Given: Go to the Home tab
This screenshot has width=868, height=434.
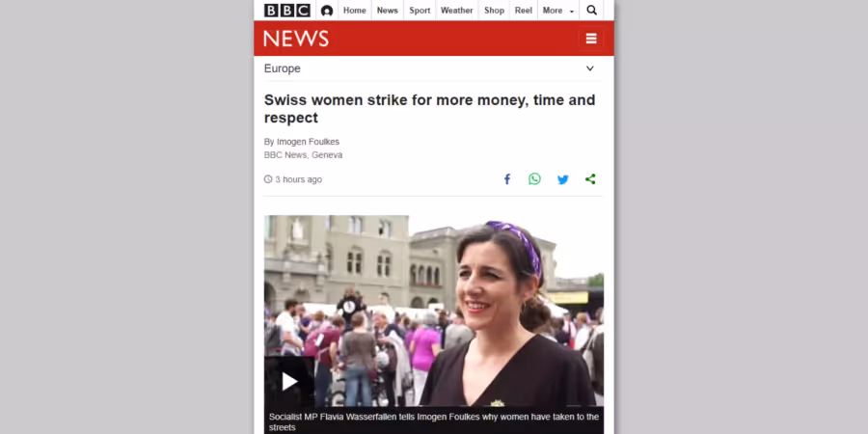Looking at the screenshot, I should tap(354, 11).
